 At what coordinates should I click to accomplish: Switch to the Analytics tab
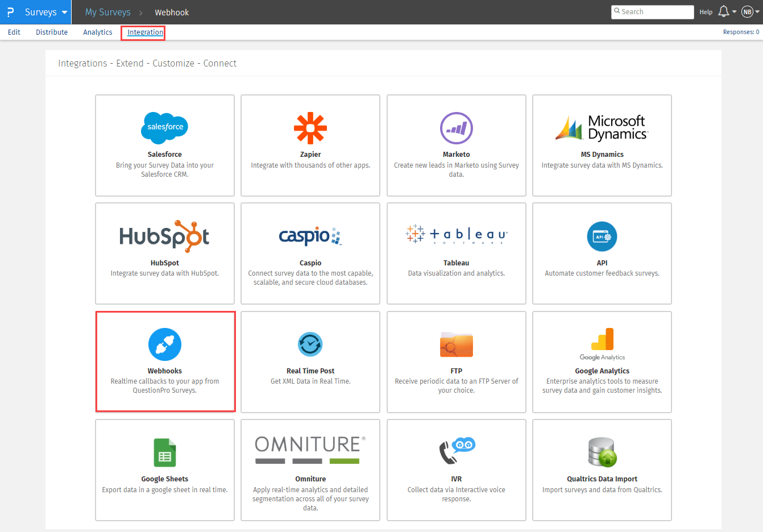click(98, 32)
